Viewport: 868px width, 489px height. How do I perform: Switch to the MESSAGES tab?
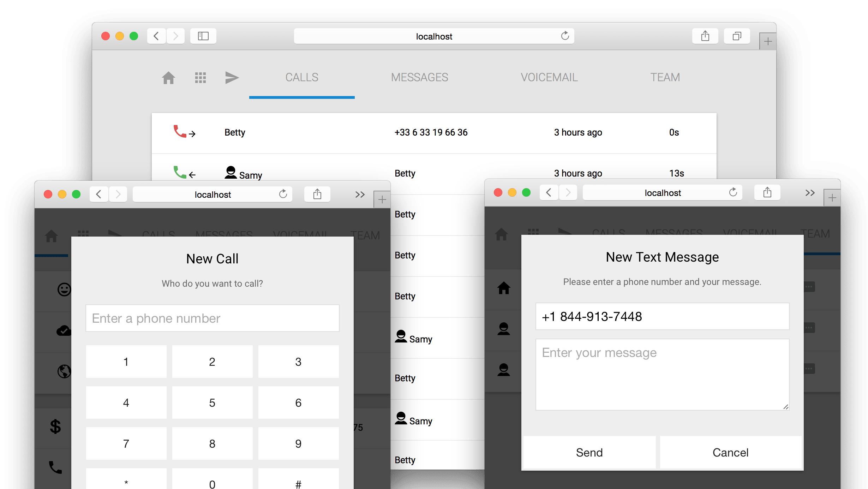419,77
